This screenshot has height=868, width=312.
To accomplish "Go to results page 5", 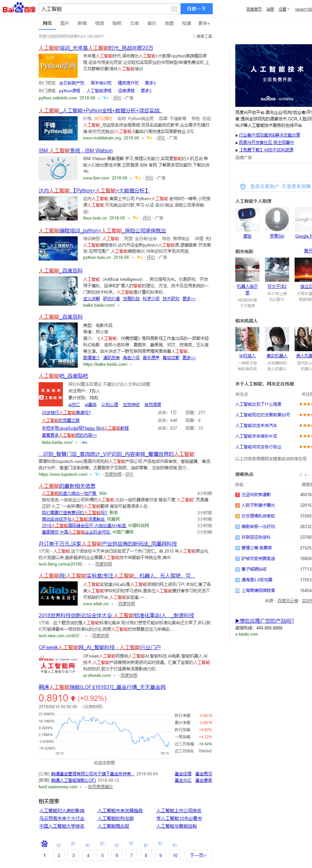I will click(x=102, y=855).
